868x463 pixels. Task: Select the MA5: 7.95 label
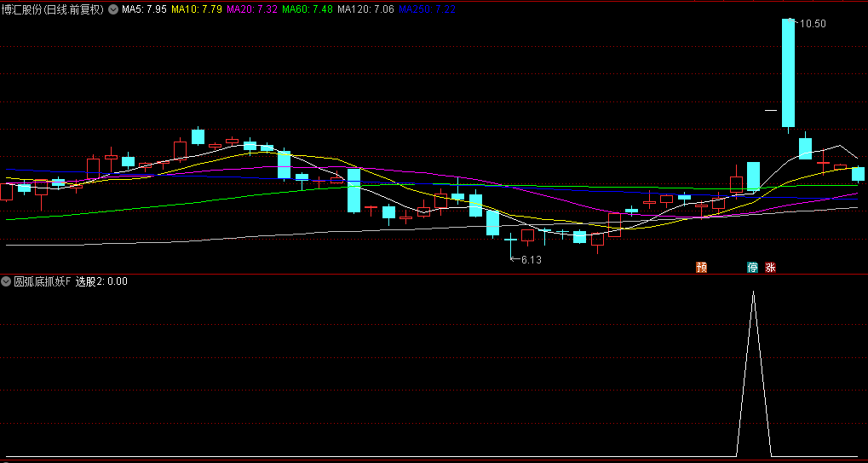point(144,9)
